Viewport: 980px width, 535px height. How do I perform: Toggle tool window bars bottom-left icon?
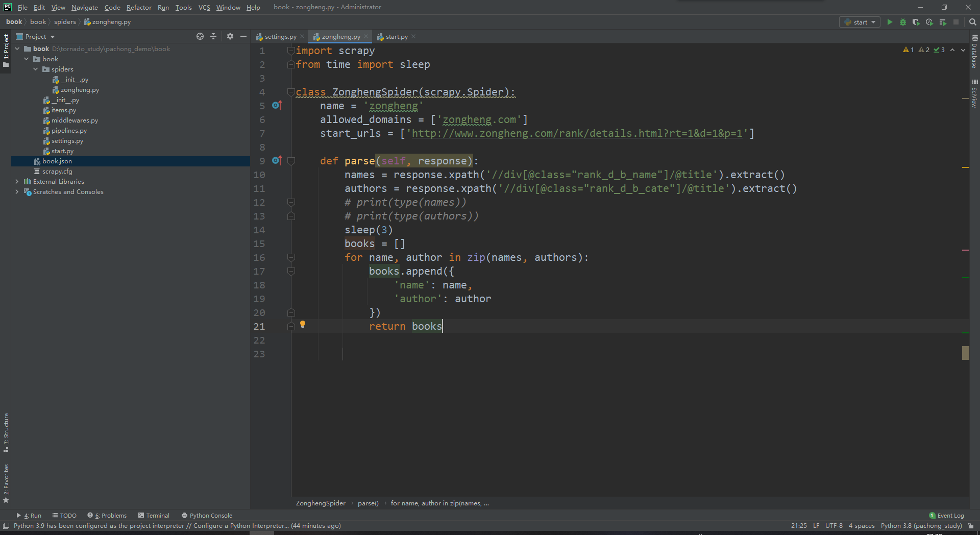[6, 526]
